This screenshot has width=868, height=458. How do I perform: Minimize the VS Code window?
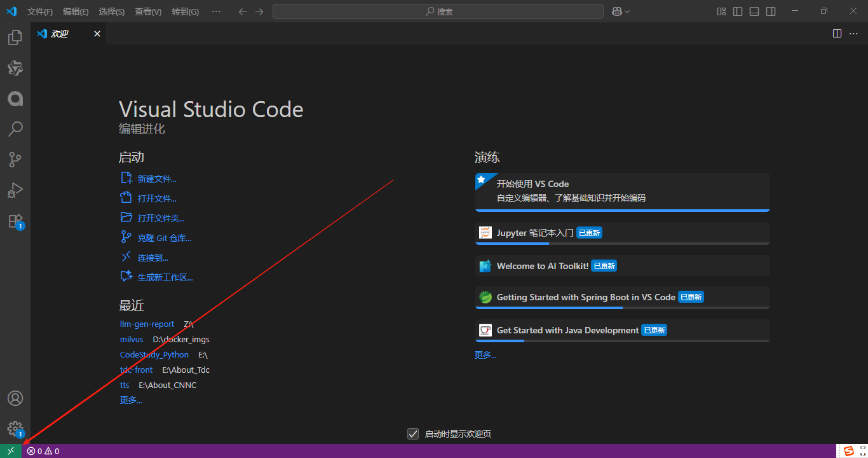(x=795, y=11)
